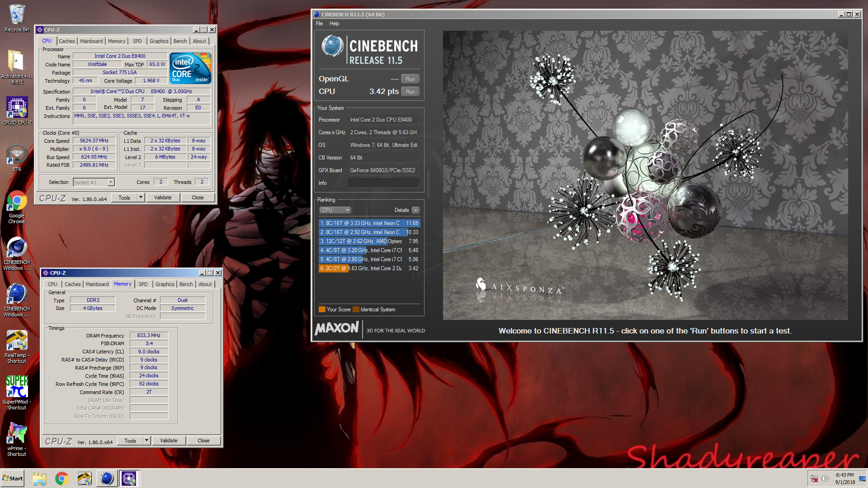Click the Cinebench globe logo
The height and width of the screenshot is (488, 868).
coord(333,46)
